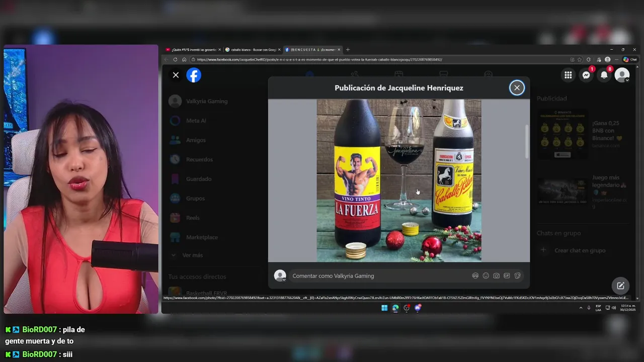Screen dimensions: 644x362
Task: Add a GIF to the comment
Action: point(507,276)
